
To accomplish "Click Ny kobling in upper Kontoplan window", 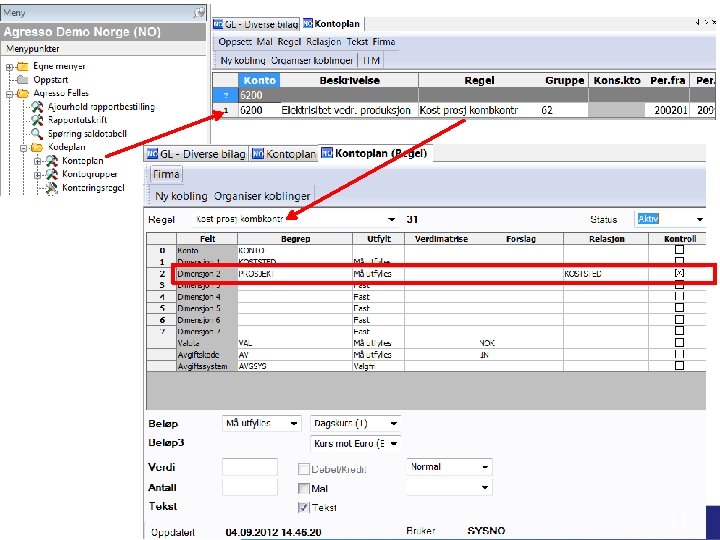I will 243,61.
